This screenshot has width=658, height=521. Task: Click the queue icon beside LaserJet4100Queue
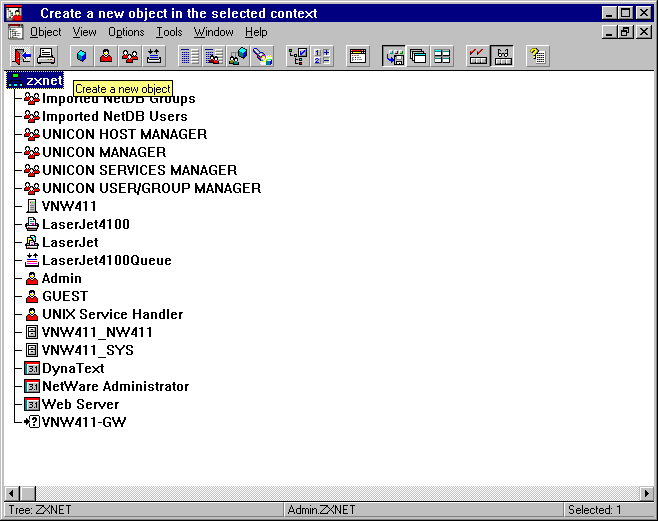tap(32, 260)
